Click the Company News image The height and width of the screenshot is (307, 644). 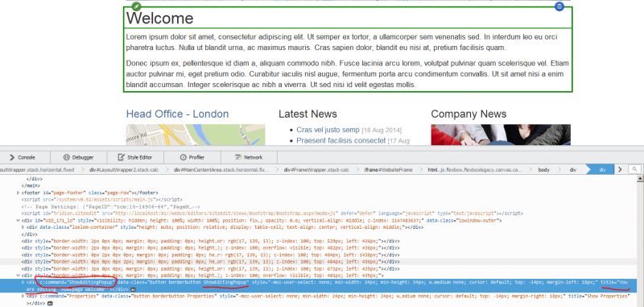tap(501, 135)
